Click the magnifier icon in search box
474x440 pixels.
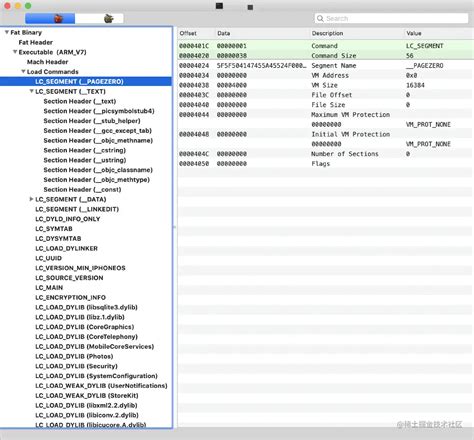(320, 18)
